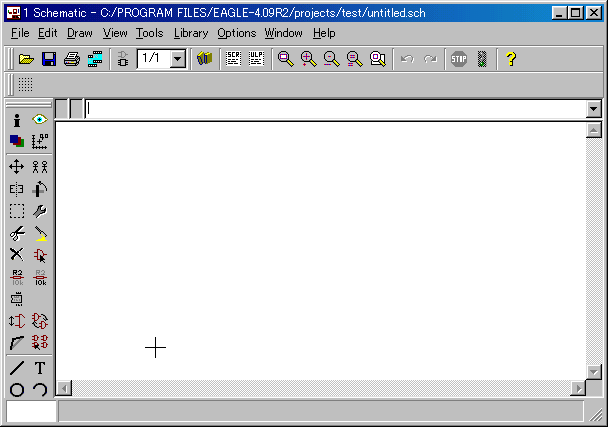Click the Print icon
This screenshot has width=608, height=427.
pyautogui.click(x=72, y=59)
